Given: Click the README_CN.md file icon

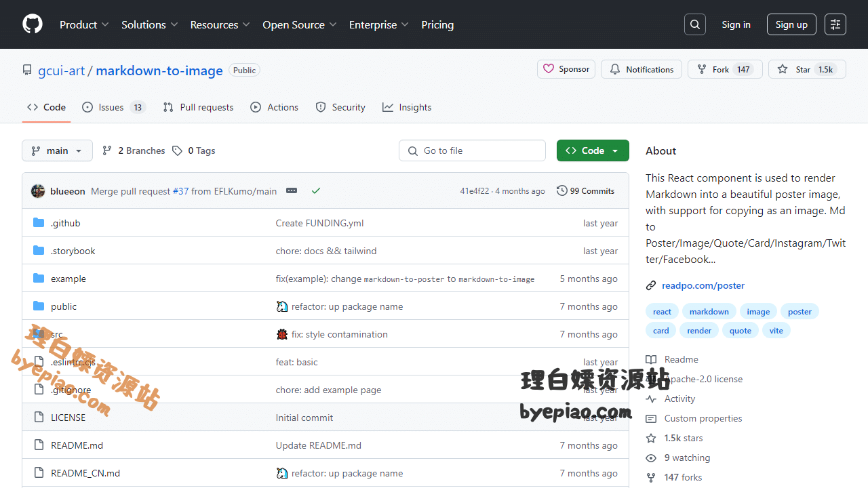Looking at the screenshot, I should (x=39, y=473).
